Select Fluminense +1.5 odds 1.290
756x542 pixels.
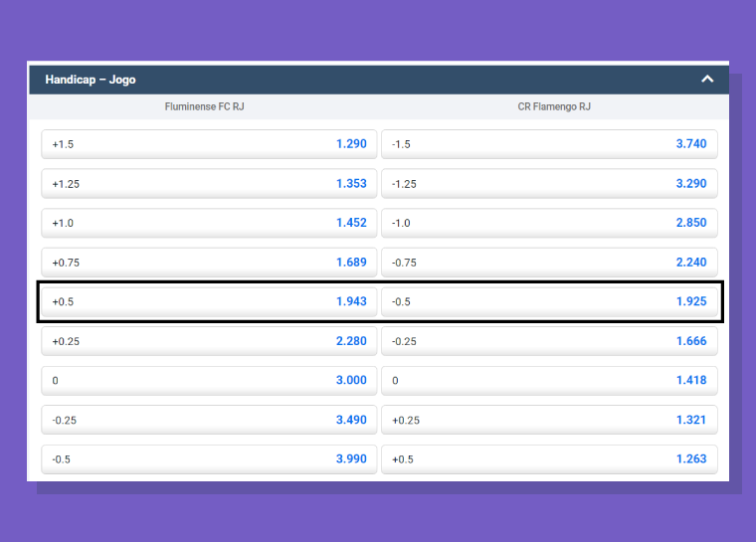[x=209, y=144]
